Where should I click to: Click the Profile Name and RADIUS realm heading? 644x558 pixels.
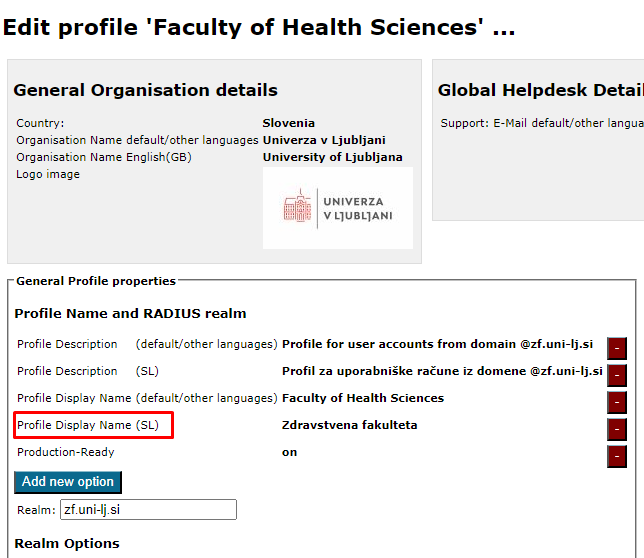coord(130,314)
